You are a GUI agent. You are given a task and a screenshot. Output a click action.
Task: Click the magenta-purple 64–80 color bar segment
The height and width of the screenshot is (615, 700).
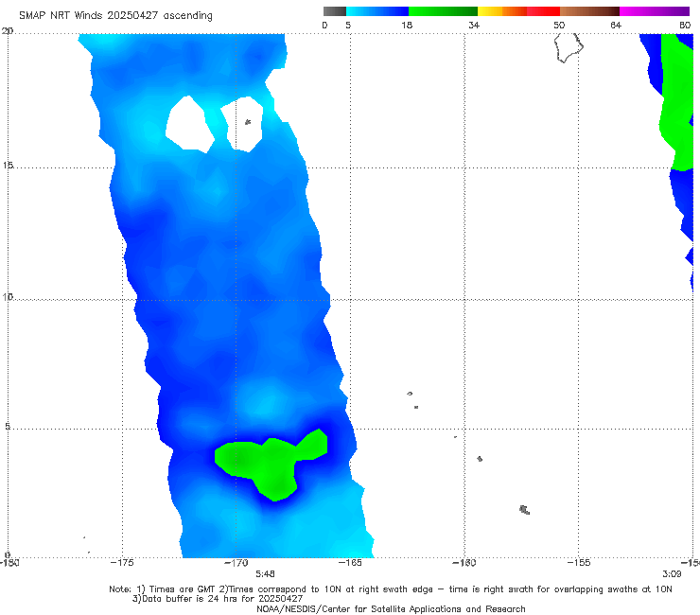coord(655,11)
